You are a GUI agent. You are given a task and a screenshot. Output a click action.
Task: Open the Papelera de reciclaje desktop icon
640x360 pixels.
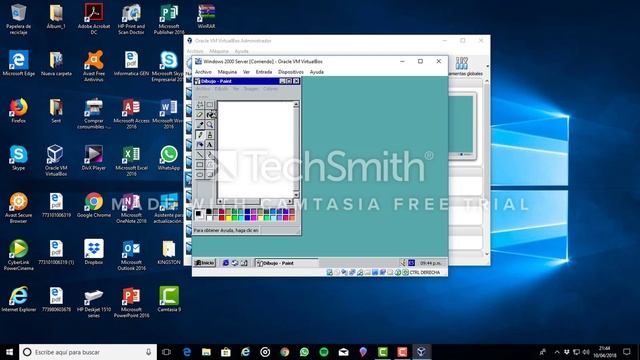coord(18,19)
